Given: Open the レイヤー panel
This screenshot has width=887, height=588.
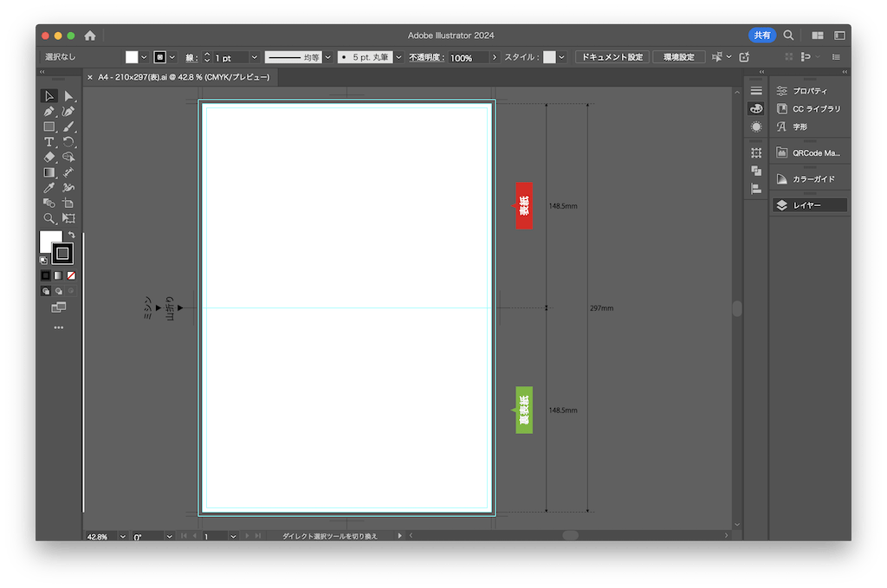Looking at the screenshot, I should pyautogui.click(x=809, y=205).
